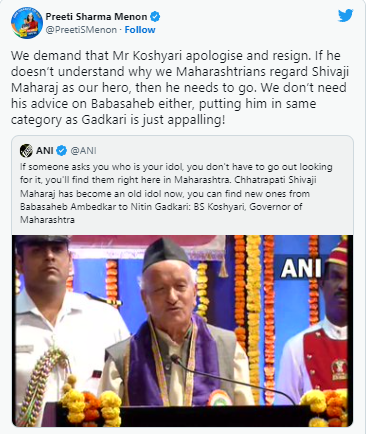
Task: Click the ANI logo avatar in quoted tweet
Action: pyautogui.click(x=26, y=151)
